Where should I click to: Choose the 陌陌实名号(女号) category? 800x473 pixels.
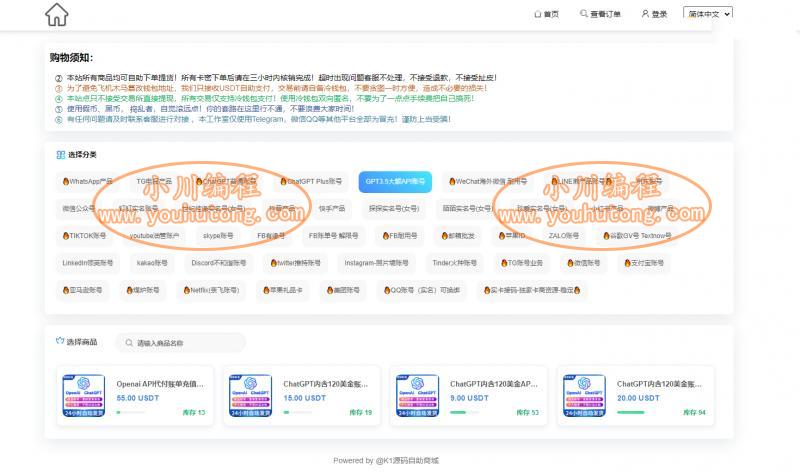tap(467, 209)
